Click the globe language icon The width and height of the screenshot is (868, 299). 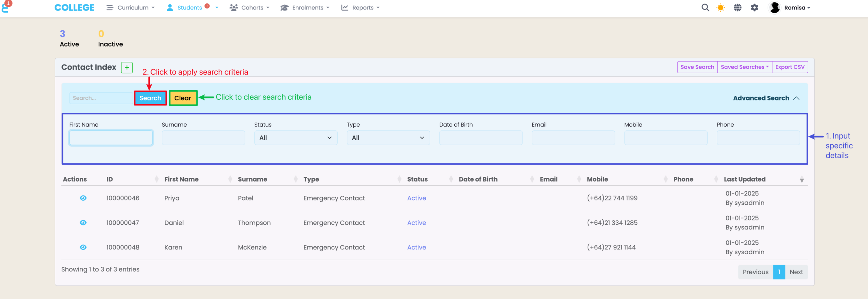pyautogui.click(x=737, y=7)
